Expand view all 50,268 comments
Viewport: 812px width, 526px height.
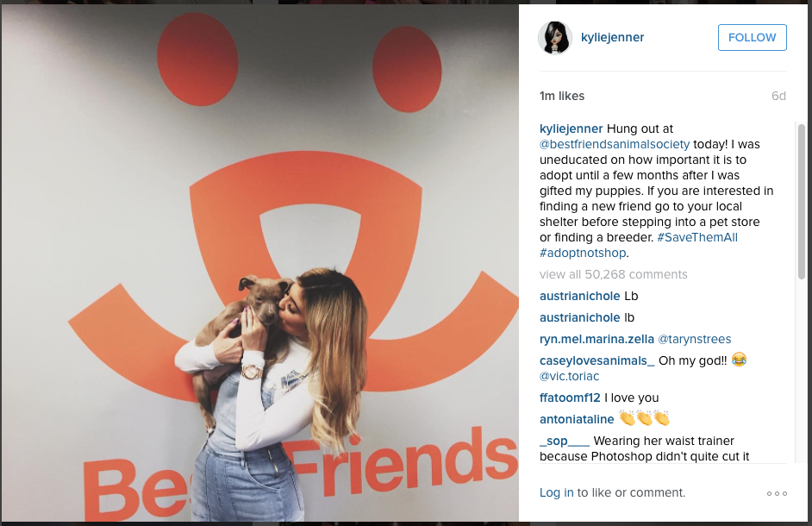tap(614, 275)
